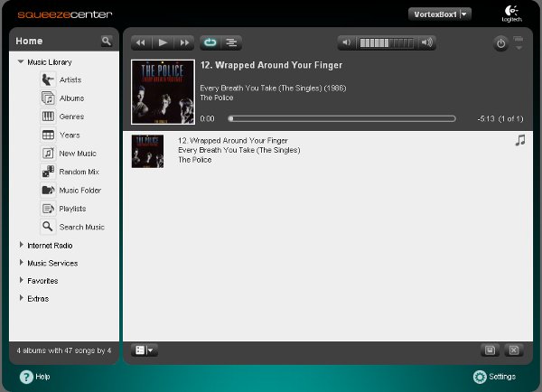Open the Settings link
This screenshot has width=542, height=392.
pyautogui.click(x=494, y=377)
